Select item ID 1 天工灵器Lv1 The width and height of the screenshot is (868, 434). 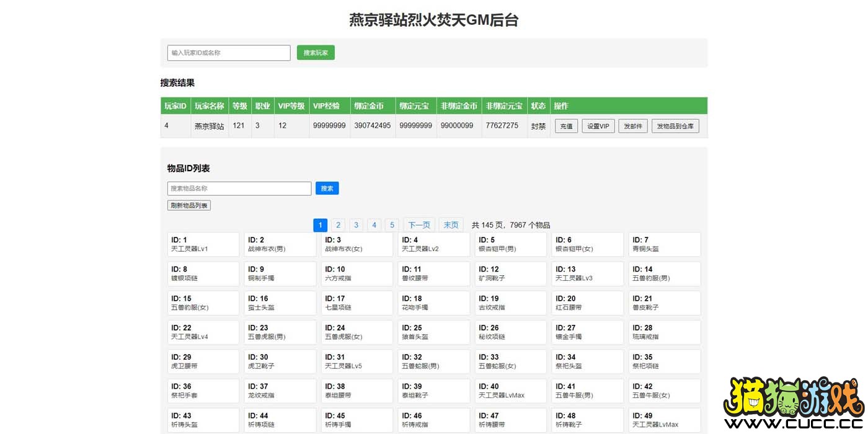[x=203, y=244]
